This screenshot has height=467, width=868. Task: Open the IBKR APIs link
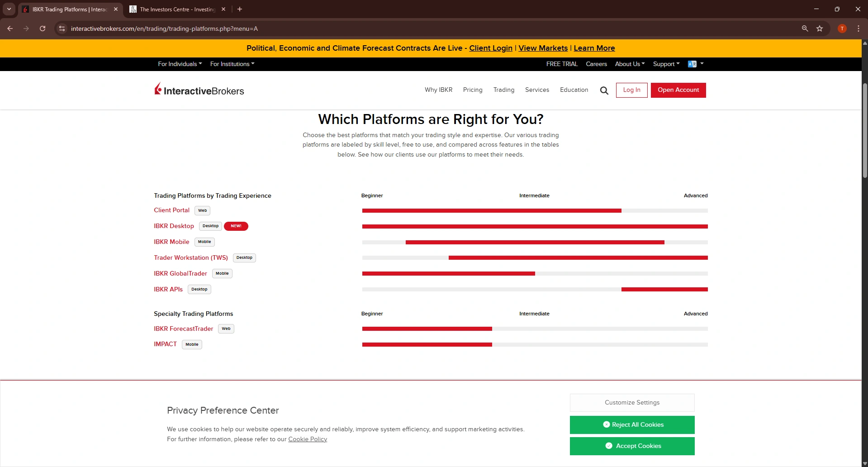(168, 290)
